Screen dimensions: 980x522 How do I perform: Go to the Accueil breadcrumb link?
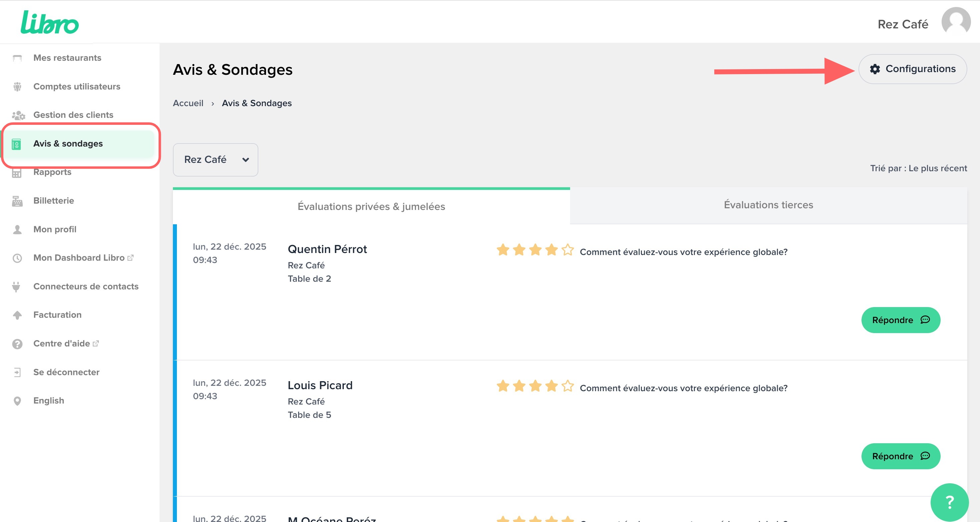(188, 103)
